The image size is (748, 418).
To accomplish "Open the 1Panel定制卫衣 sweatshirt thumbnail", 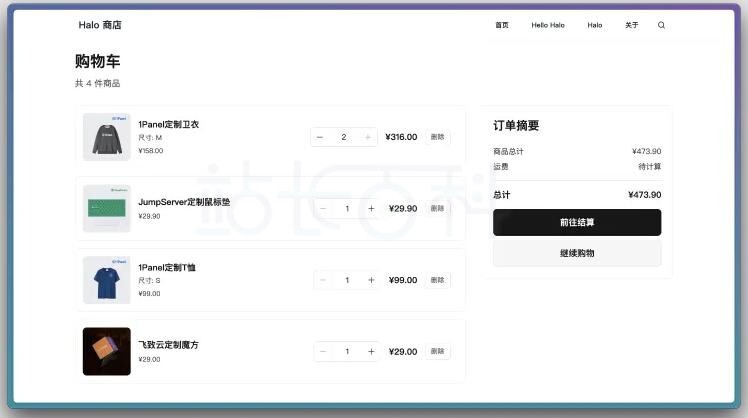I will [106, 137].
